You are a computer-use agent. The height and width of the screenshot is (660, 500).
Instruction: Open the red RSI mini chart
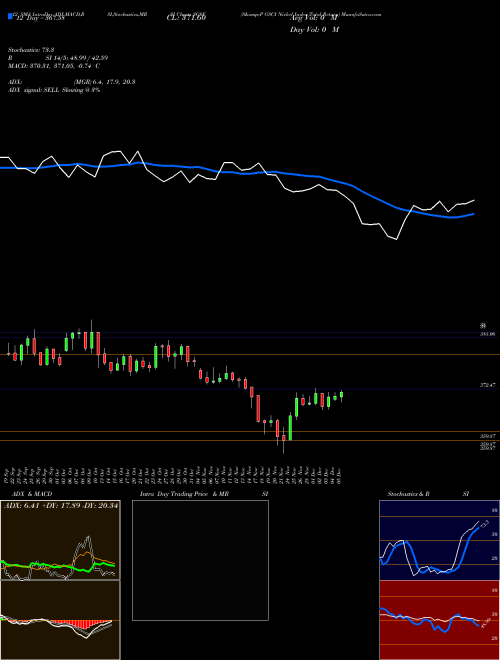coord(439,620)
